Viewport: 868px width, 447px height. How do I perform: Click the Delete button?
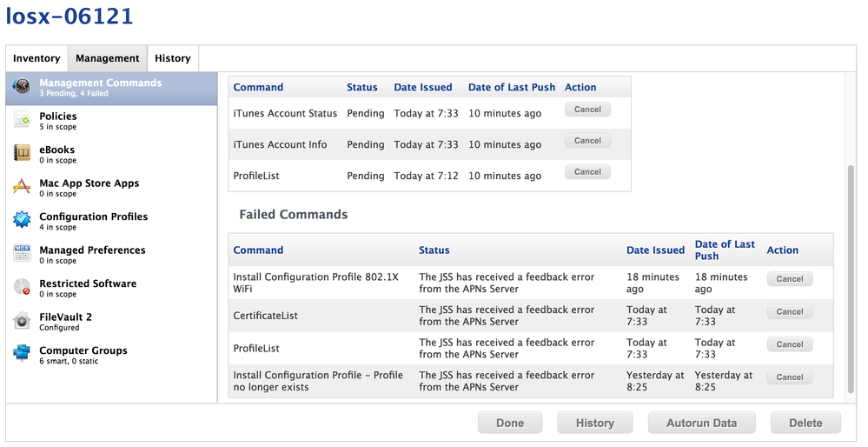pyautogui.click(x=805, y=423)
